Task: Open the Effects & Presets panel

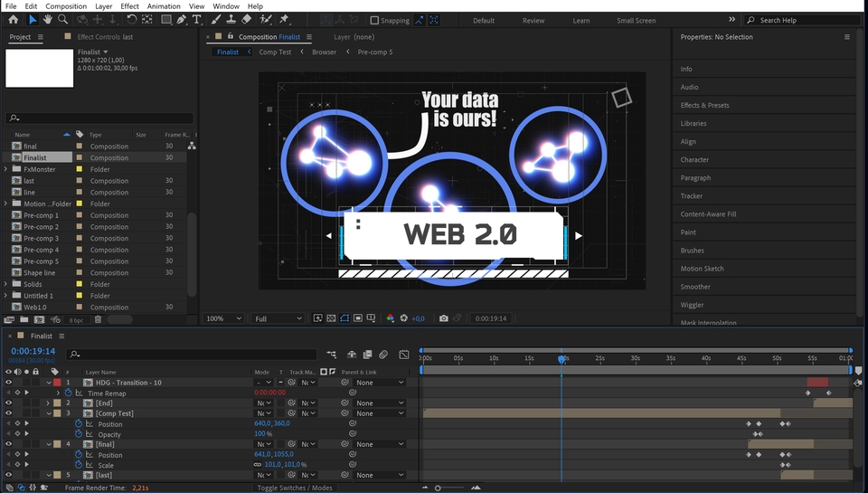Action: coord(704,105)
